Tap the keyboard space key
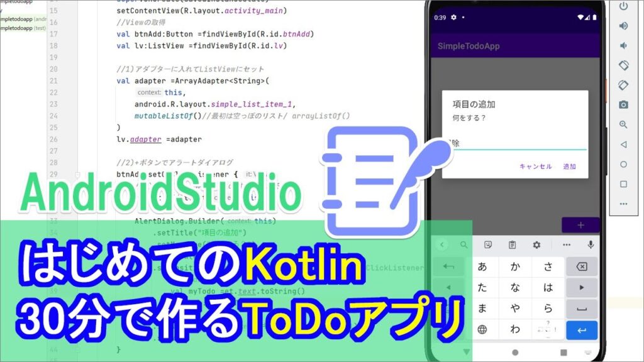 pos(582,308)
